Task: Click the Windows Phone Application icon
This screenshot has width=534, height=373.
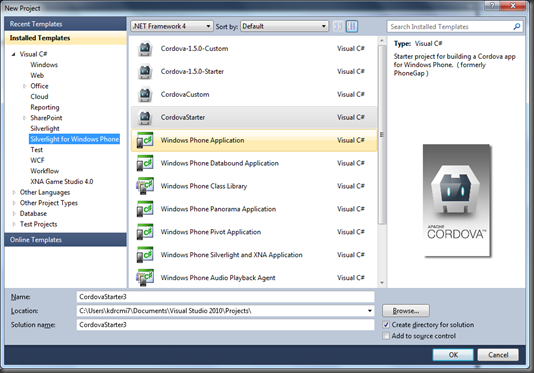Action: (145, 140)
